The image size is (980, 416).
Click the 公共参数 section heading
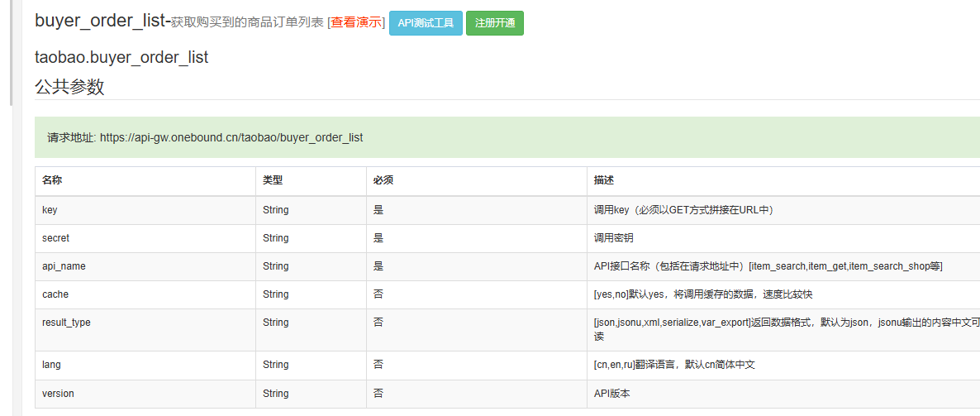point(69,86)
